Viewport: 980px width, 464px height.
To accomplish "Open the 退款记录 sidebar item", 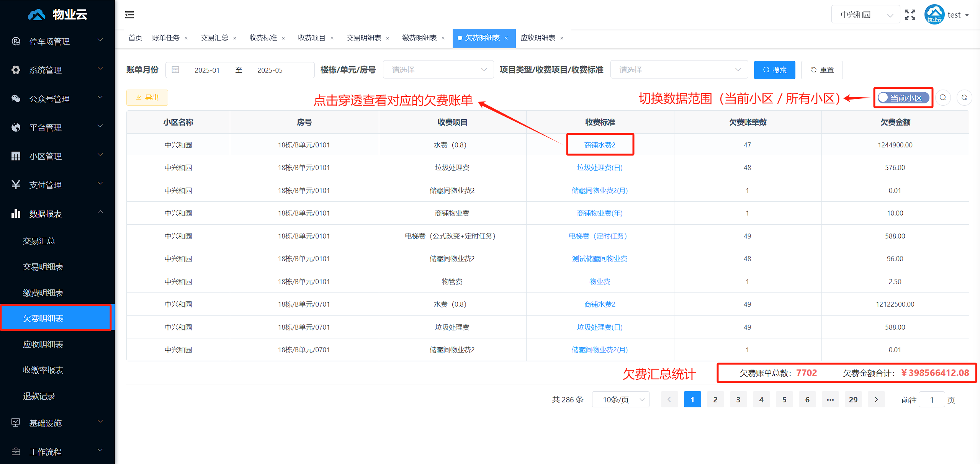I will point(57,396).
